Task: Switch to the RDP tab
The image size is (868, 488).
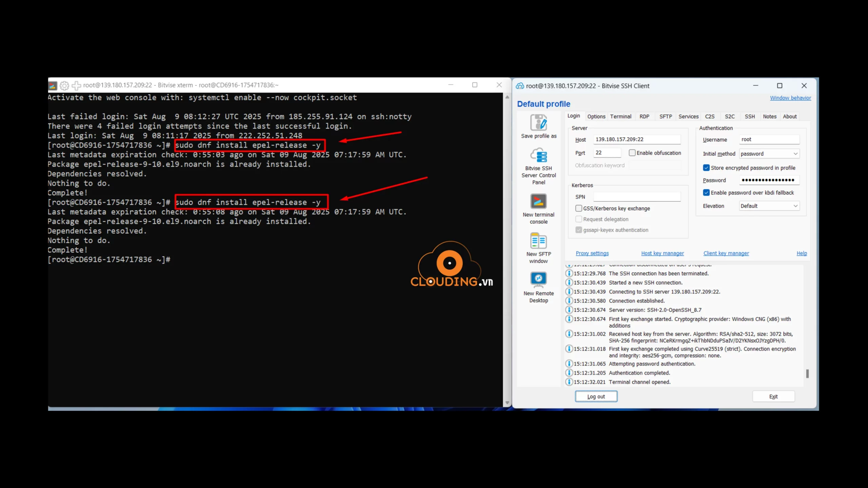Action: coord(644,117)
